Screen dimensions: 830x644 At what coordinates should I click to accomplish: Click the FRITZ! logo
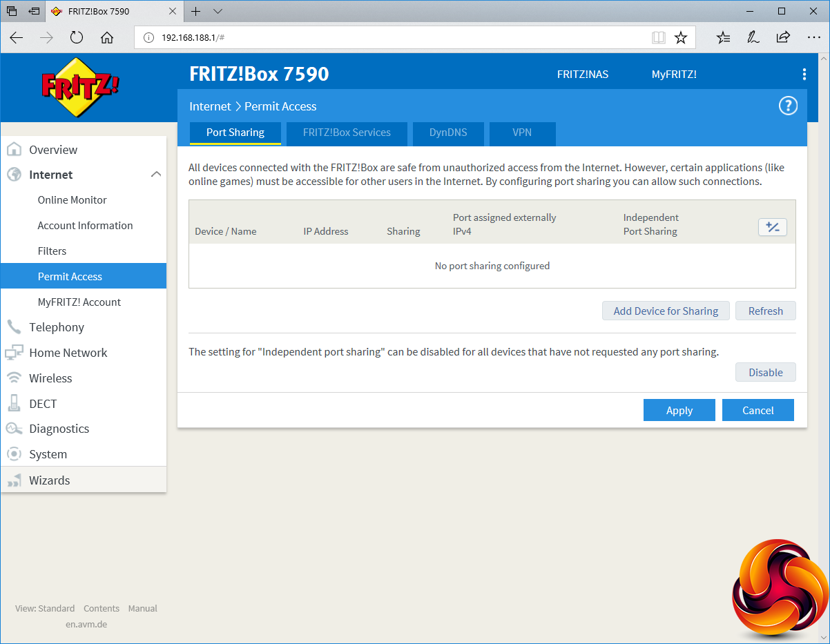(81, 88)
